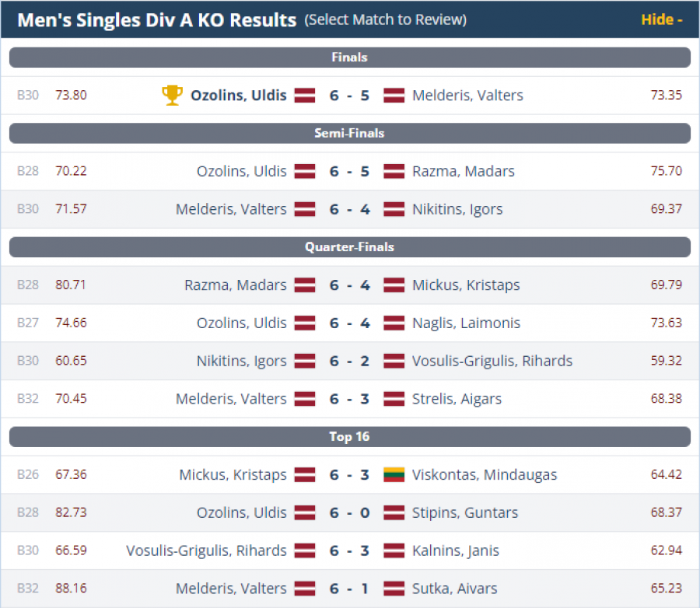
Task: Click the flag beside Melderis, Valters in Finals
Action: [x=394, y=96]
